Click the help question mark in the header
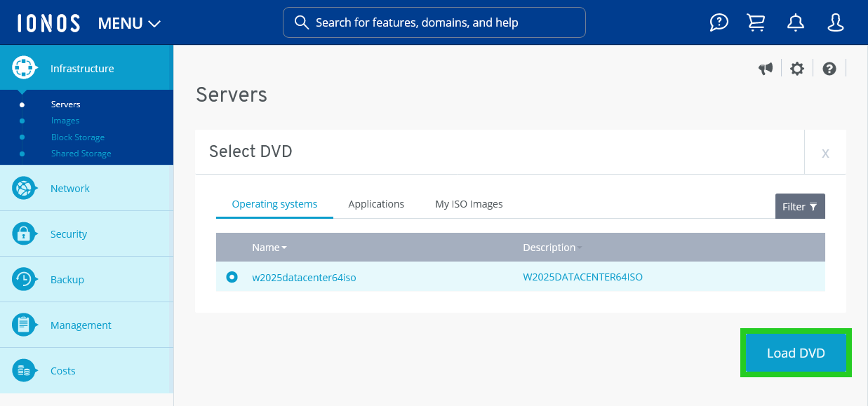Image resolution: width=868 pixels, height=406 pixels. tap(718, 22)
